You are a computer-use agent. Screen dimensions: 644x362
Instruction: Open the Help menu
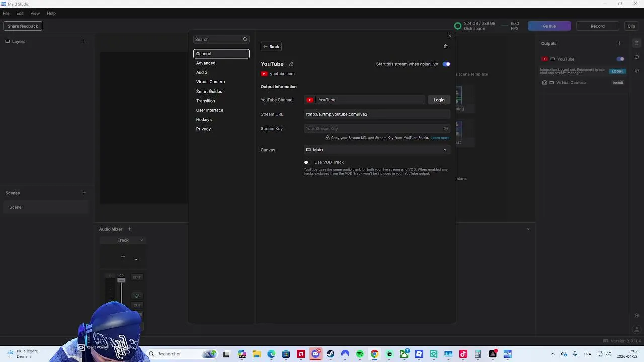coord(51,13)
